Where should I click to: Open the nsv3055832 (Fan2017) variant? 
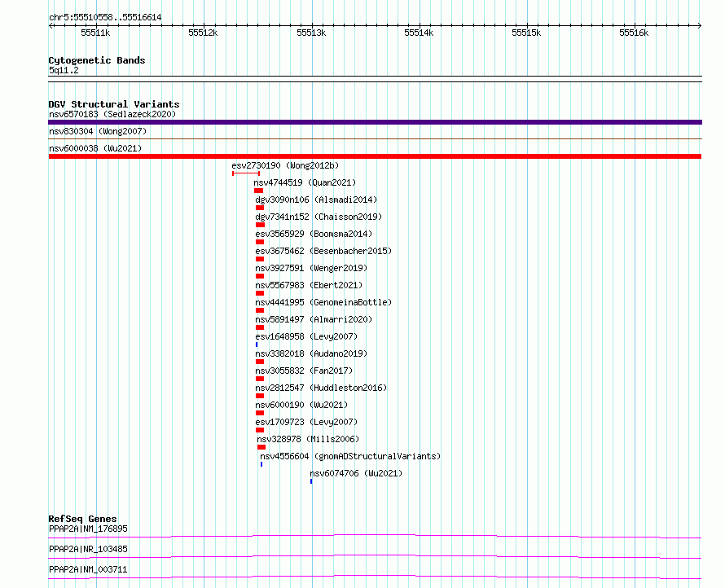pos(304,371)
